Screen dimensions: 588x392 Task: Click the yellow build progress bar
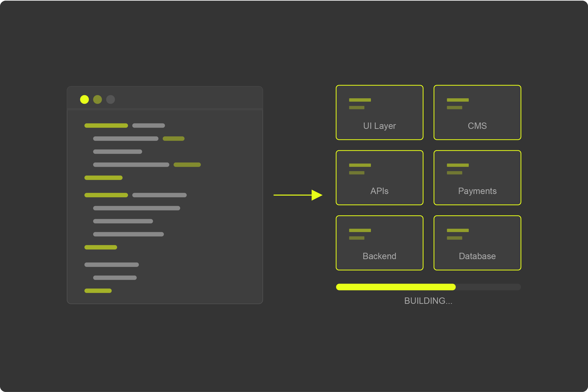pyautogui.click(x=396, y=287)
